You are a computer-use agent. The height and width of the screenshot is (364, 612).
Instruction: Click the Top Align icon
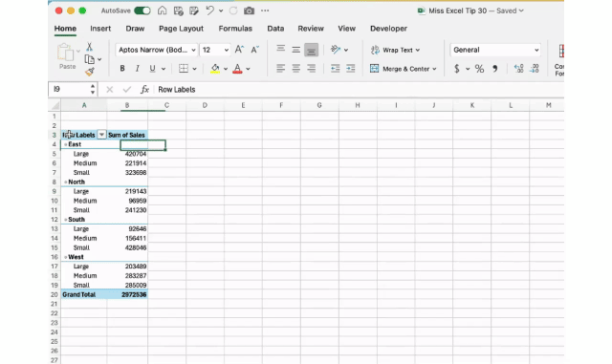[x=280, y=49]
